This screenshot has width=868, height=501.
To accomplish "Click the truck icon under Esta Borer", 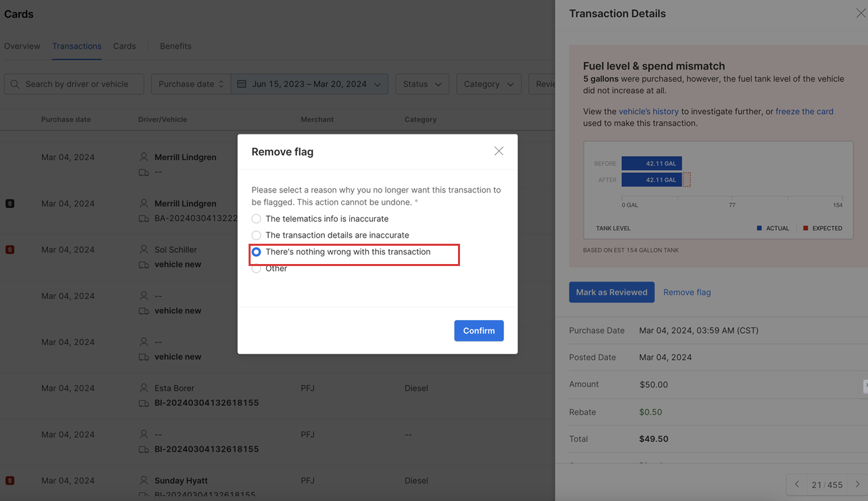I will (x=144, y=403).
